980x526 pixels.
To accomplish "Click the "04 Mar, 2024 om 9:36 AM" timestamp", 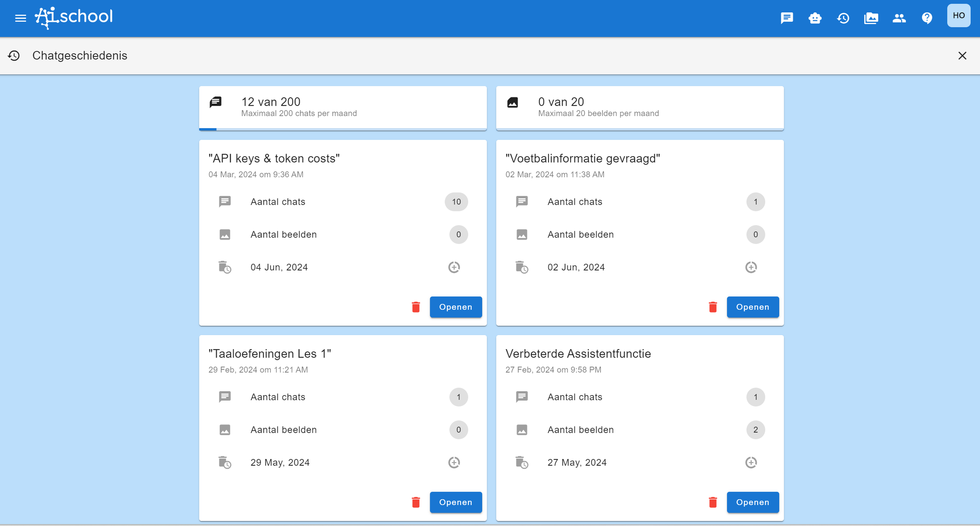I will click(x=256, y=174).
